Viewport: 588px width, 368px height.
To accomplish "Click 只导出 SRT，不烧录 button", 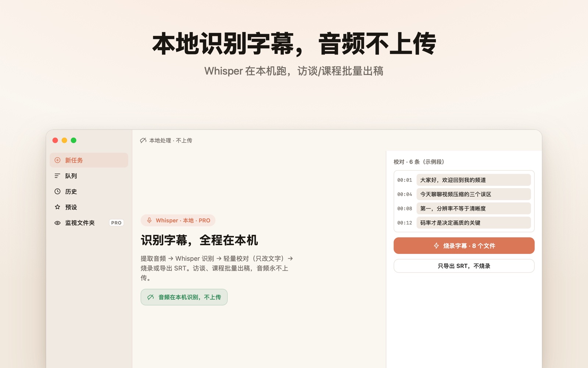I will pyautogui.click(x=464, y=266).
